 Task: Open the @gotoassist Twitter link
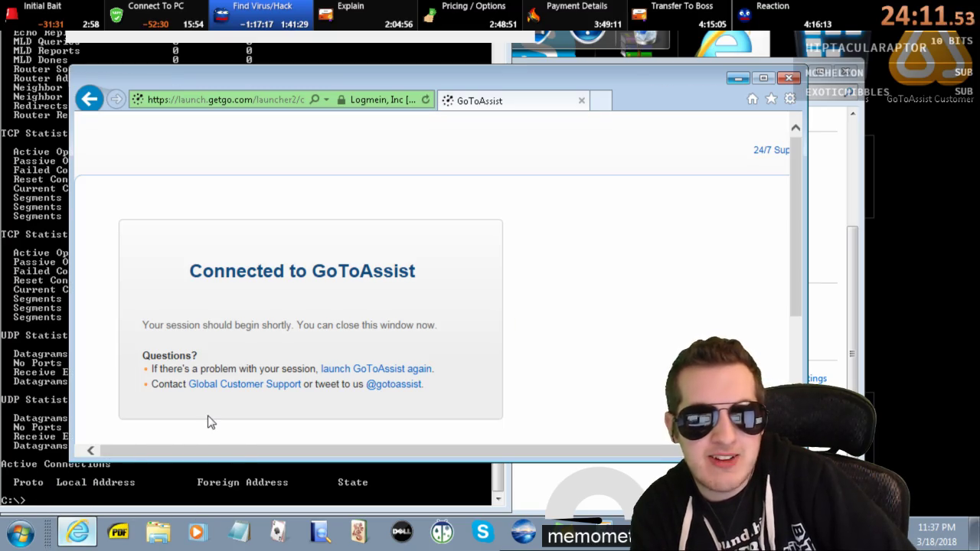(x=394, y=384)
